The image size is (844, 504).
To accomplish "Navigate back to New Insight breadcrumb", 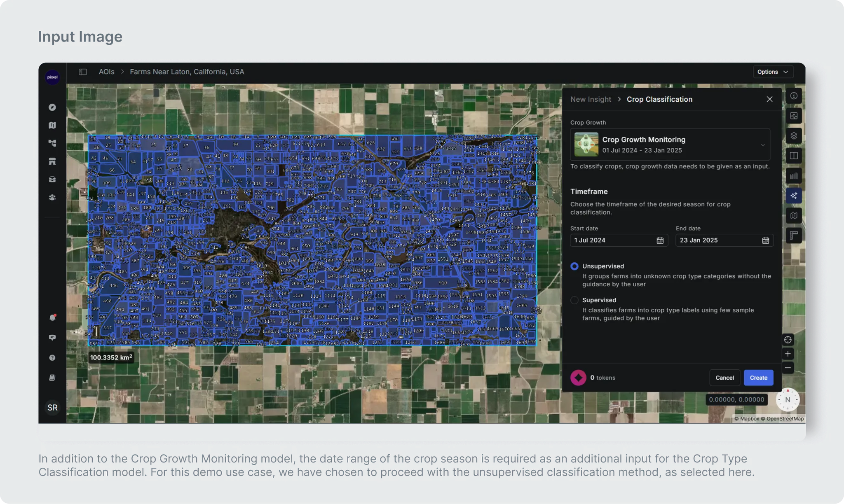I will [591, 99].
